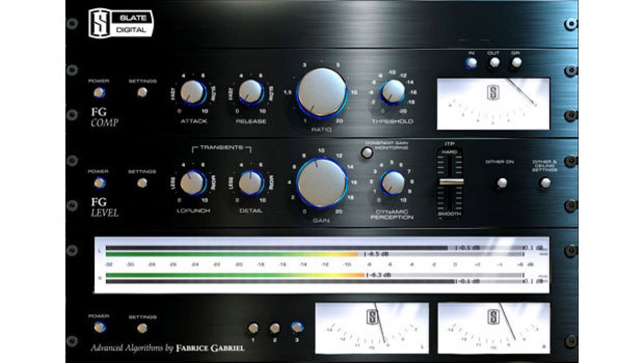Toggle Constant Gain Monitoring button
Screen dimensions: 644x363
pyautogui.click(x=367, y=153)
